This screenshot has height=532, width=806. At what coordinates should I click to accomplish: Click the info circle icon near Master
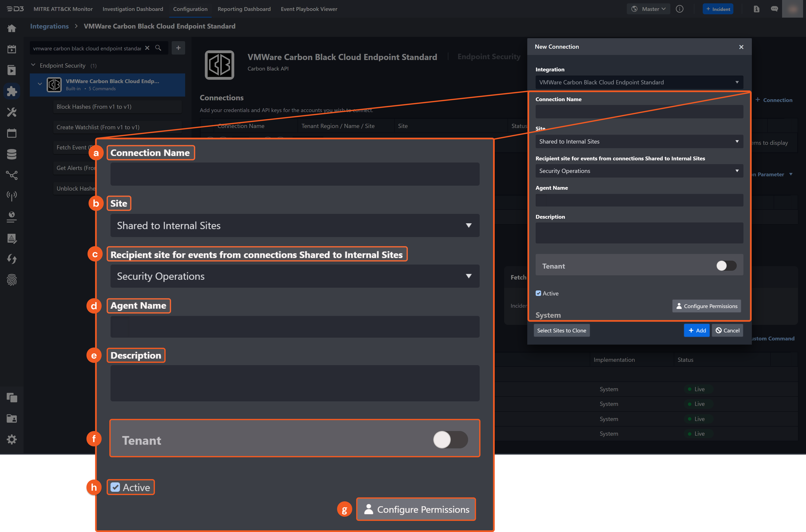click(x=679, y=9)
